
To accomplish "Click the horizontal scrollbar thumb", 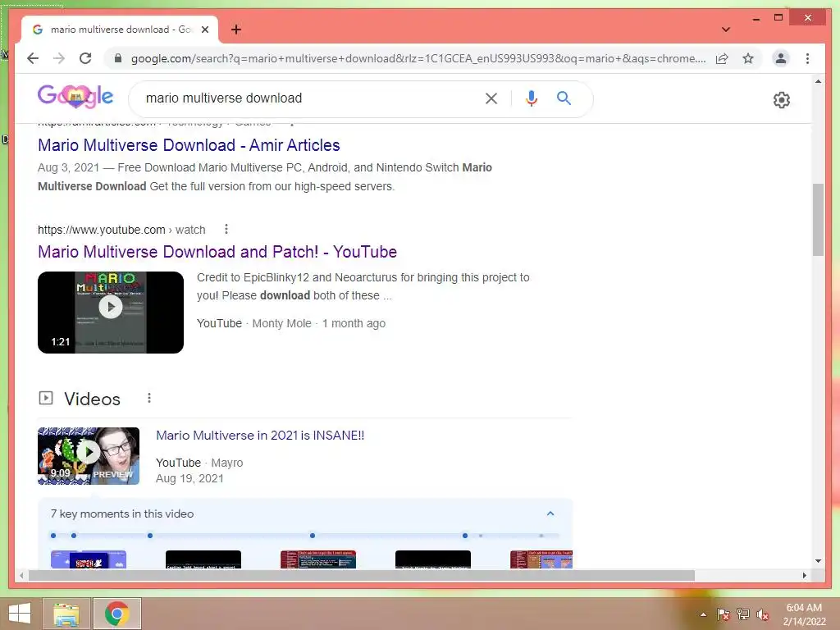I will point(362,575).
